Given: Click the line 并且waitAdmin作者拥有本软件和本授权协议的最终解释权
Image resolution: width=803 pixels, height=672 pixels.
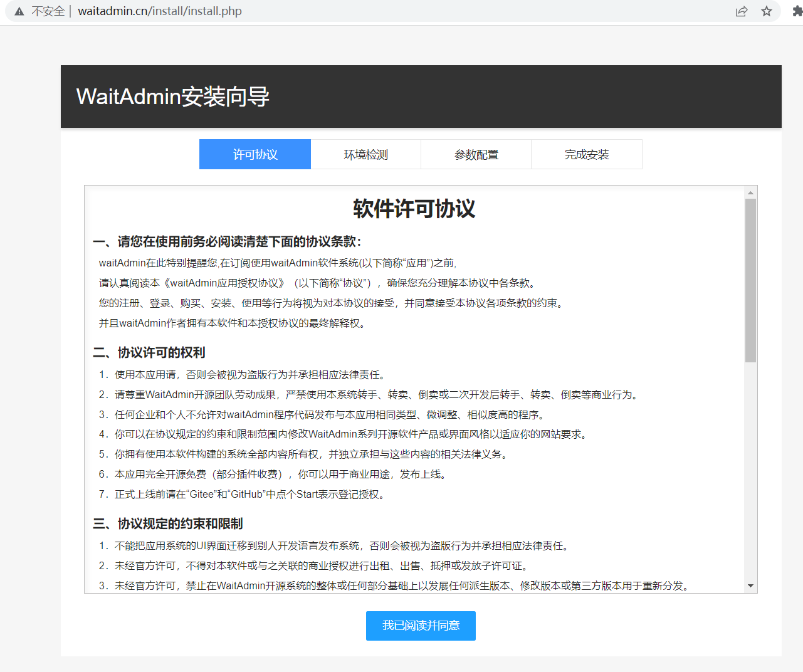Looking at the screenshot, I should [234, 323].
